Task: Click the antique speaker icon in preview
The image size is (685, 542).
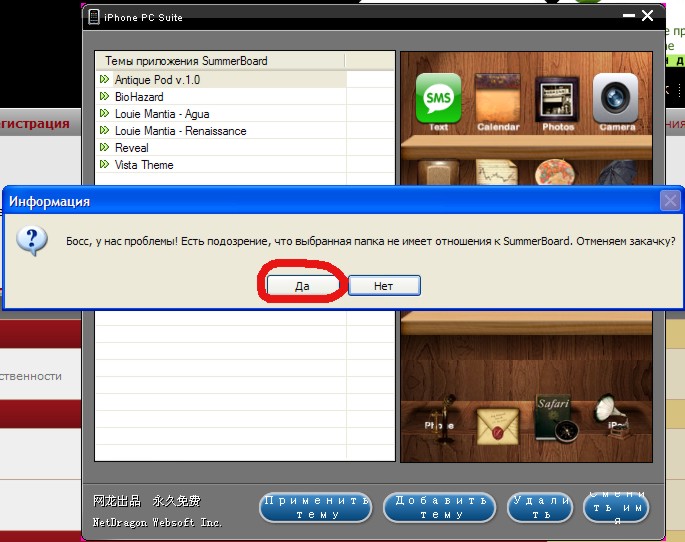Action: (438, 173)
